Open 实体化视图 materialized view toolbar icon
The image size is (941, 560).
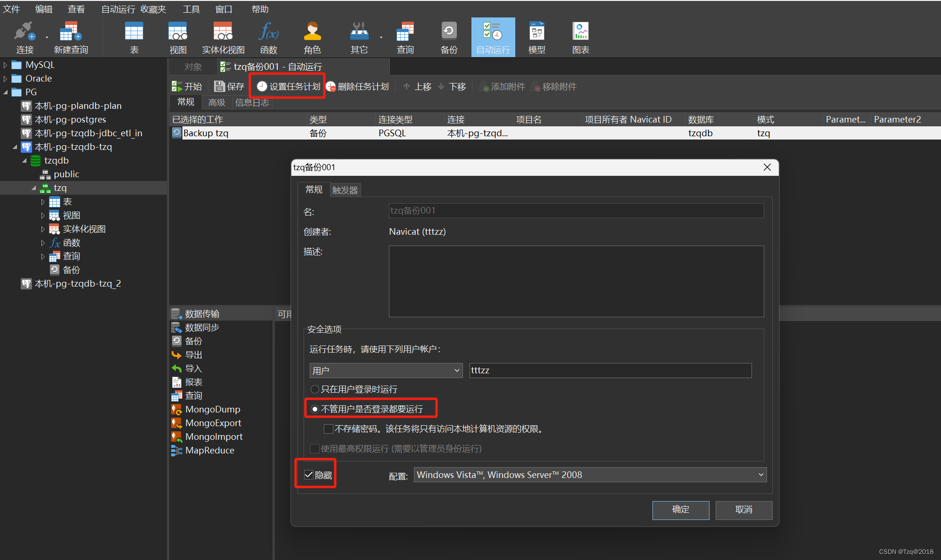[223, 38]
